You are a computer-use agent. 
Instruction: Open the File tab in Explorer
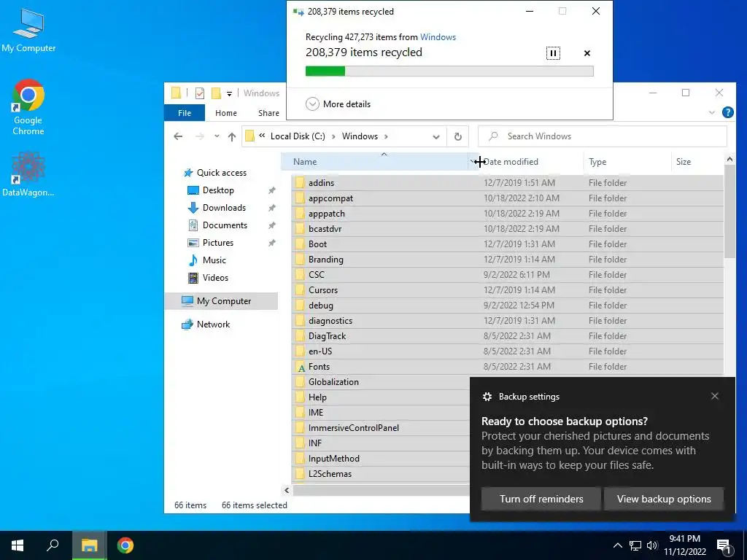185,113
